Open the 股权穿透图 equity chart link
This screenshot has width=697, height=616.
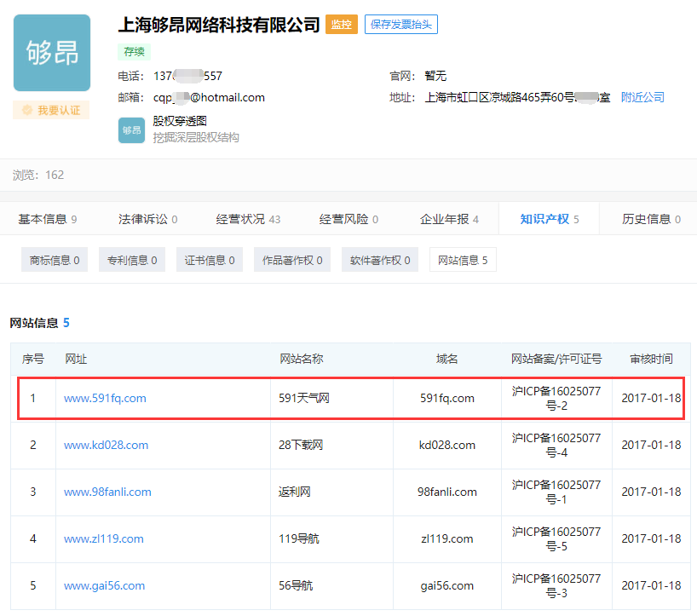(180, 122)
